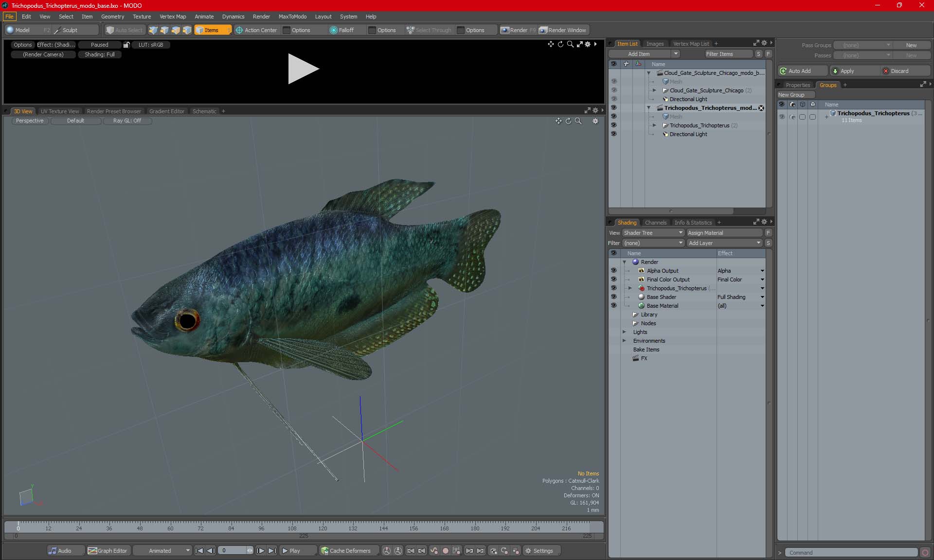Open timeline Settings
Viewport: 934px width, 560px height.
(541, 551)
